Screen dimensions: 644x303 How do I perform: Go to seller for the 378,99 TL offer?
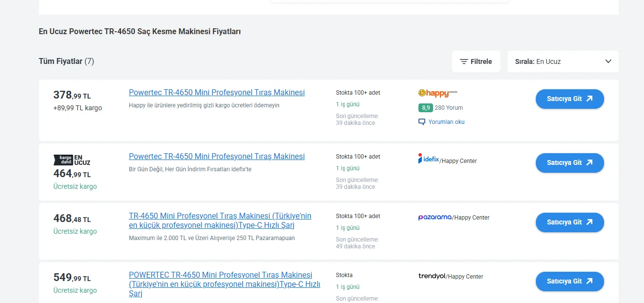pyautogui.click(x=569, y=99)
